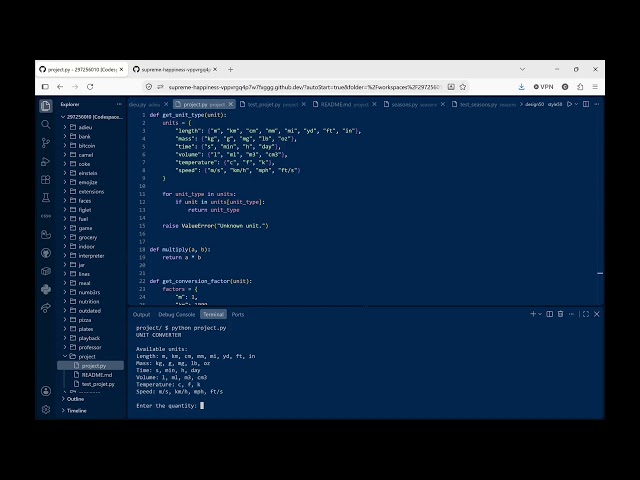Switch to the Ports panel tab
Screen dimensions: 640x480
click(238, 314)
